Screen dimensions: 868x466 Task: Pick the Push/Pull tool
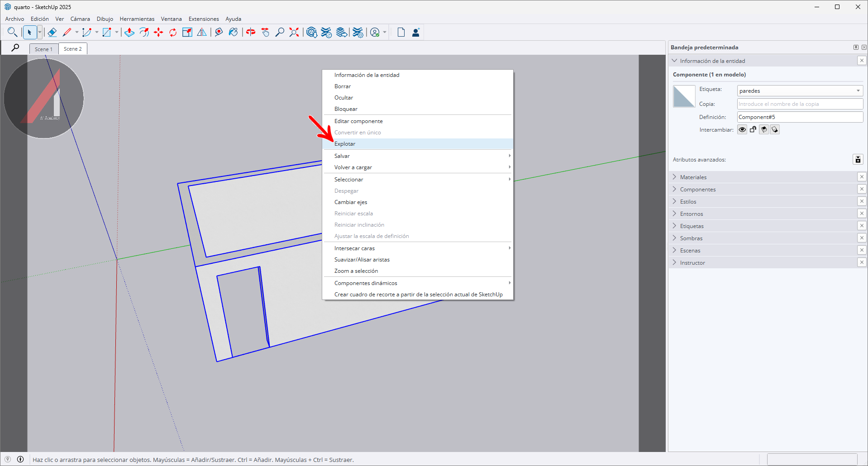pyautogui.click(x=129, y=32)
